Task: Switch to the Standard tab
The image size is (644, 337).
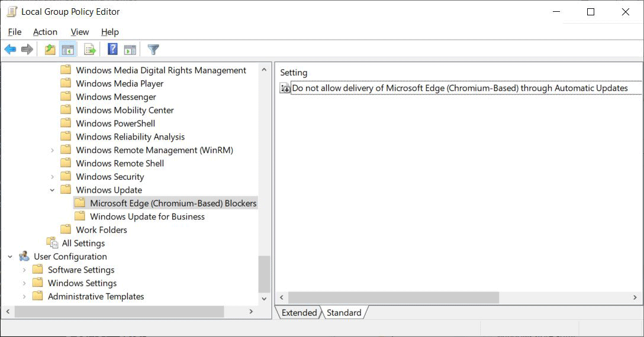Action: coord(344,312)
